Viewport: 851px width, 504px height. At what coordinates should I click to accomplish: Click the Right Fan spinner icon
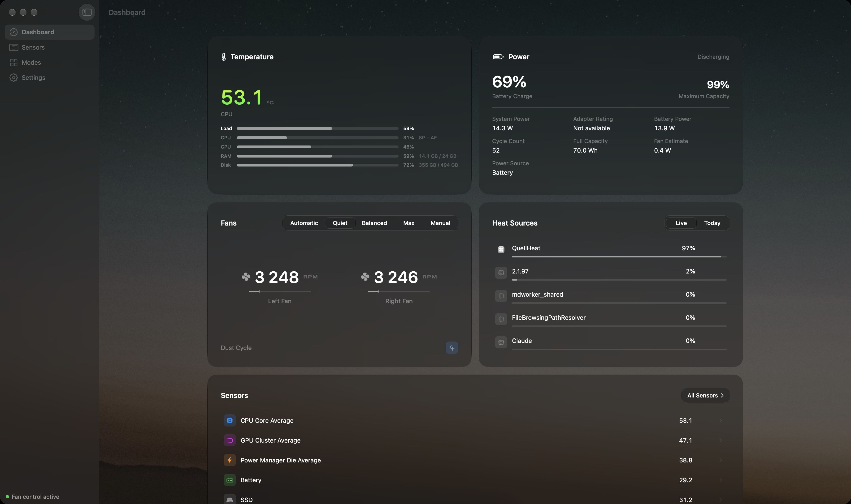pyautogui.click(x=365, y=277)
